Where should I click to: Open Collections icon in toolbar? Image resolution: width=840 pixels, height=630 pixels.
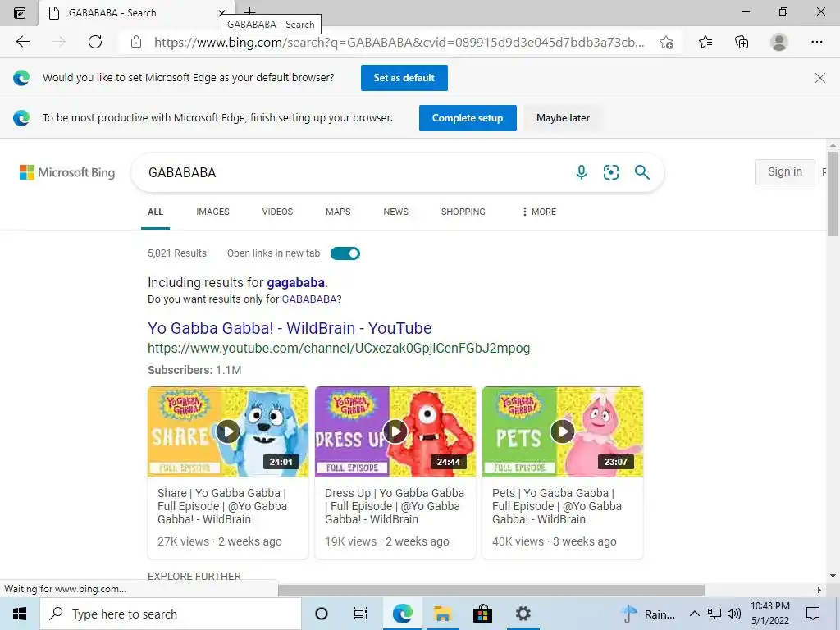(x=742, y=42)
